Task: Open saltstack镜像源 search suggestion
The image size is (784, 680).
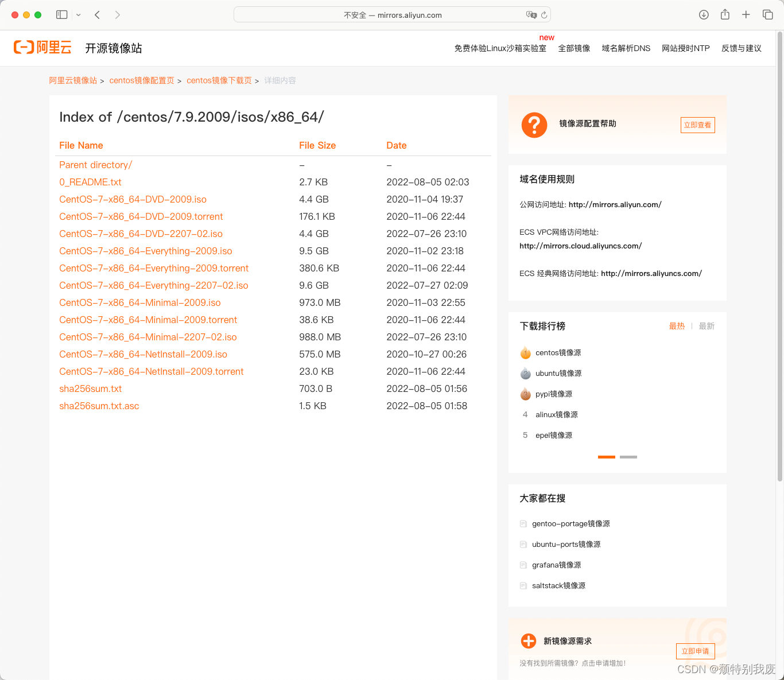Action: 559,585
